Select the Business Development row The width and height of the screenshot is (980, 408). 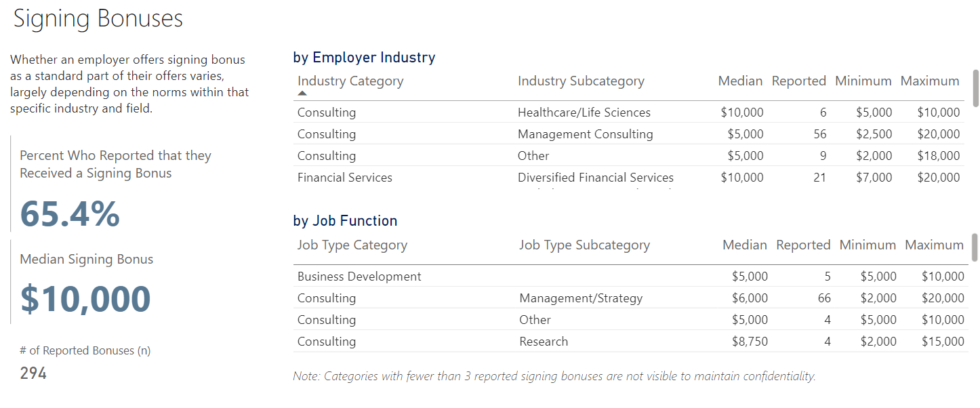click(359, 277)
